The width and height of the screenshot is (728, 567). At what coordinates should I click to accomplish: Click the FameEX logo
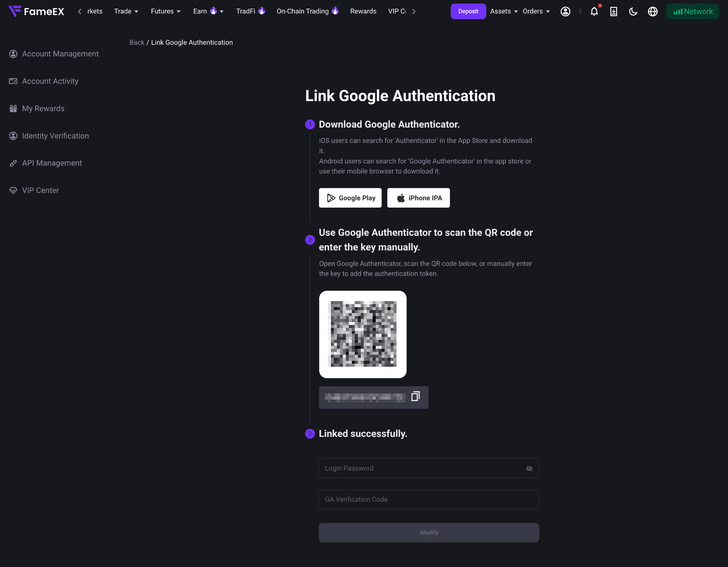(36, 11)
